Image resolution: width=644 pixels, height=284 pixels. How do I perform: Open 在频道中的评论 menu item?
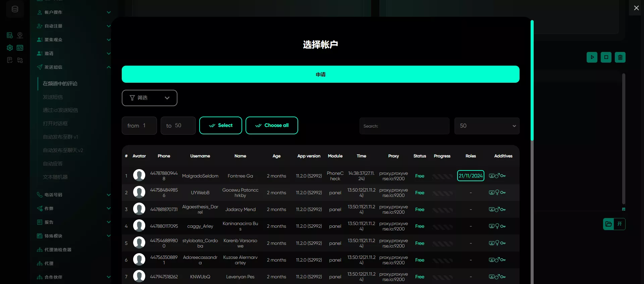60,83
